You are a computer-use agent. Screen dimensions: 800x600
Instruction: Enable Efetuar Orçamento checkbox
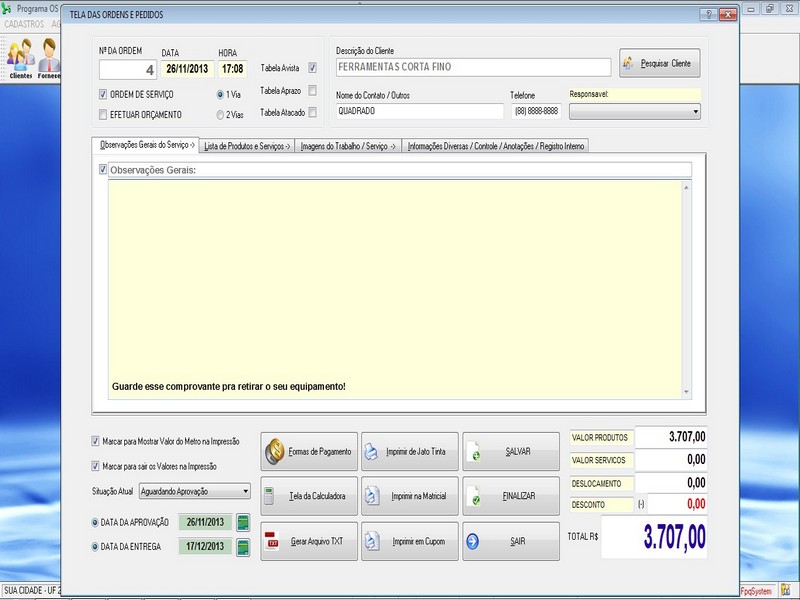pos(103,115)
